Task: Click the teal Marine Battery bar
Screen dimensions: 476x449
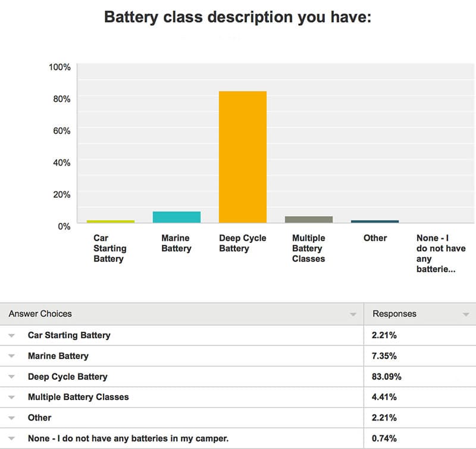Action: [176, 217]
